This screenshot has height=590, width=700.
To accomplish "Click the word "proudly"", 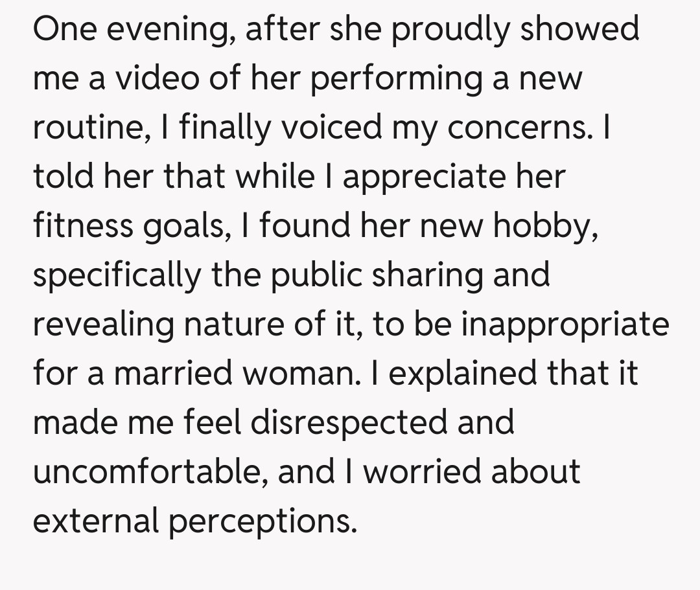I will (444, 30).
